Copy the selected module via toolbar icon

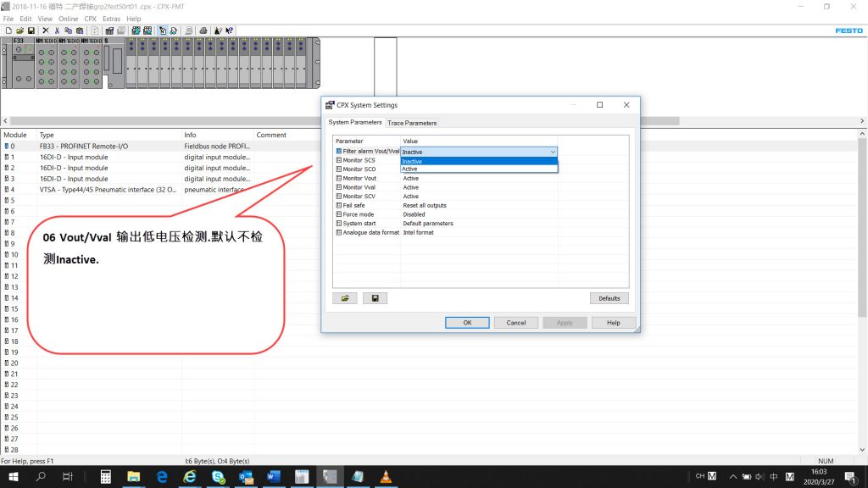pyautogui.click(x=68, y=30)
